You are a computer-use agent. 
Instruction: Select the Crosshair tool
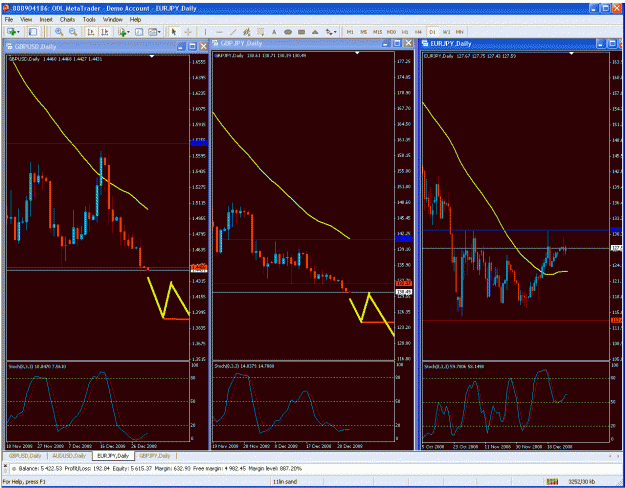(x=188, y=32)
